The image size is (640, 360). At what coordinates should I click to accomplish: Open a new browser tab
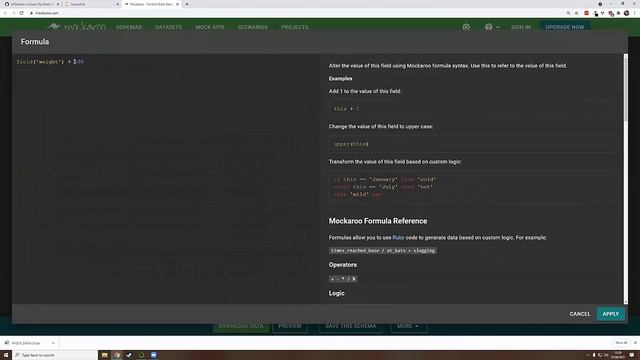pyautogui.click(x=187, y=4)
